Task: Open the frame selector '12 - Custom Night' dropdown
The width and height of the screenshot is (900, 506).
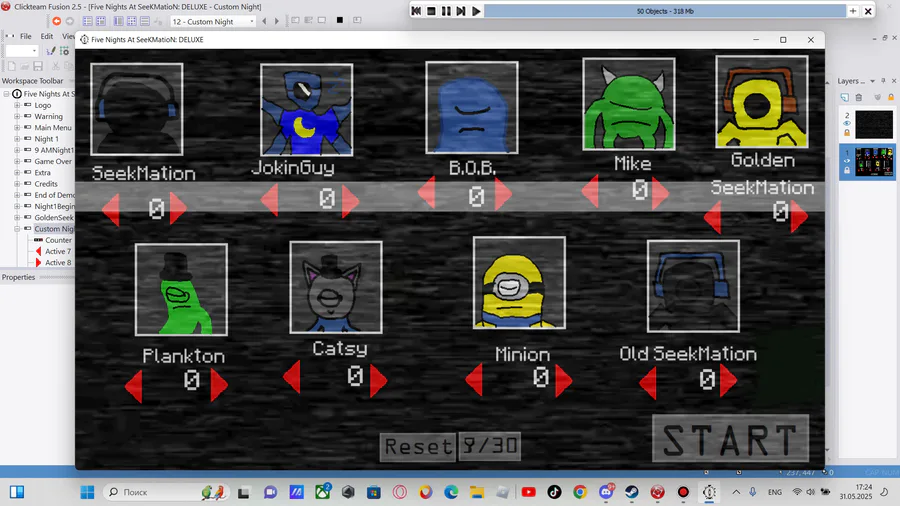Action: point(251,21)
